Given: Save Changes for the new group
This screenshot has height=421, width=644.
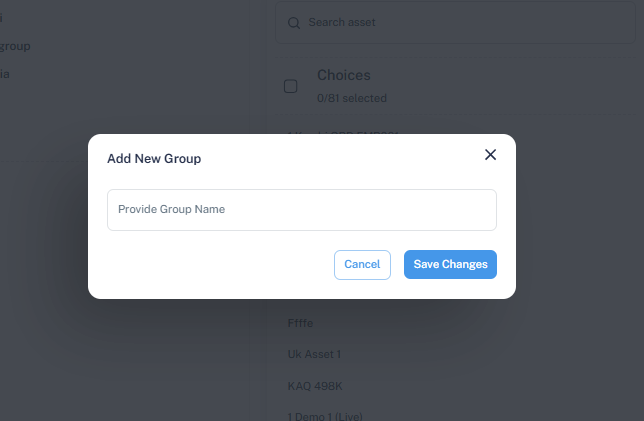Looking at the screenshot, I should click(x=450, y=264).
